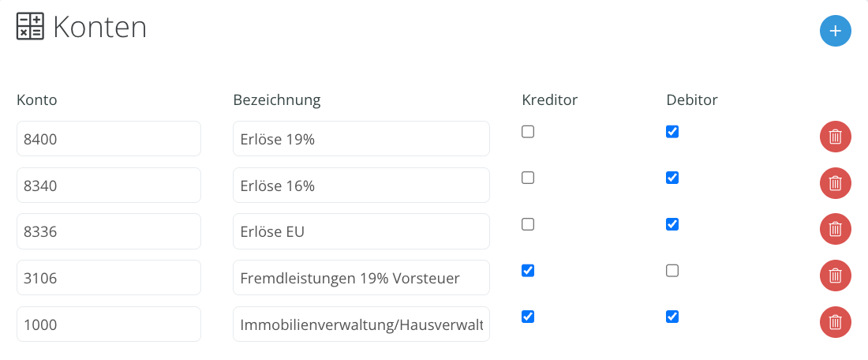Focus the Immobilienverwaltung/Hausverwalt description field
Viewport: 868px width, 360px height.
(361, 324)
